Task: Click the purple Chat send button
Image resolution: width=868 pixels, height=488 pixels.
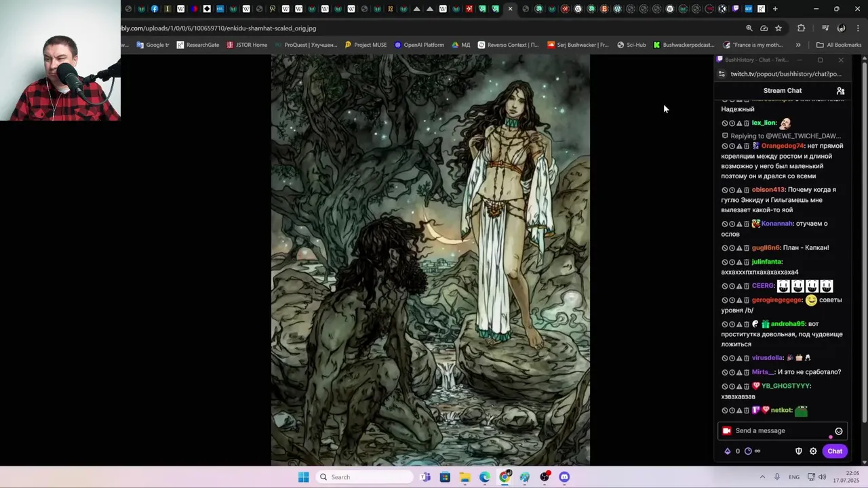Action: 835,451
